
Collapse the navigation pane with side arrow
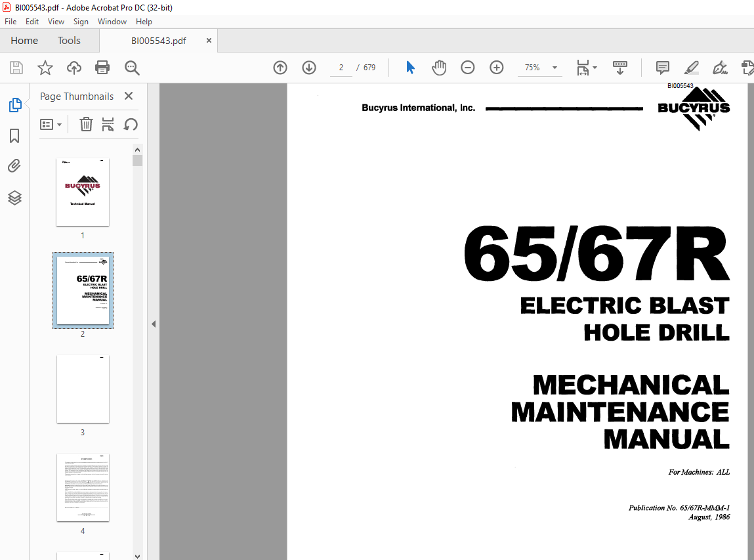[x=154, y=324]
